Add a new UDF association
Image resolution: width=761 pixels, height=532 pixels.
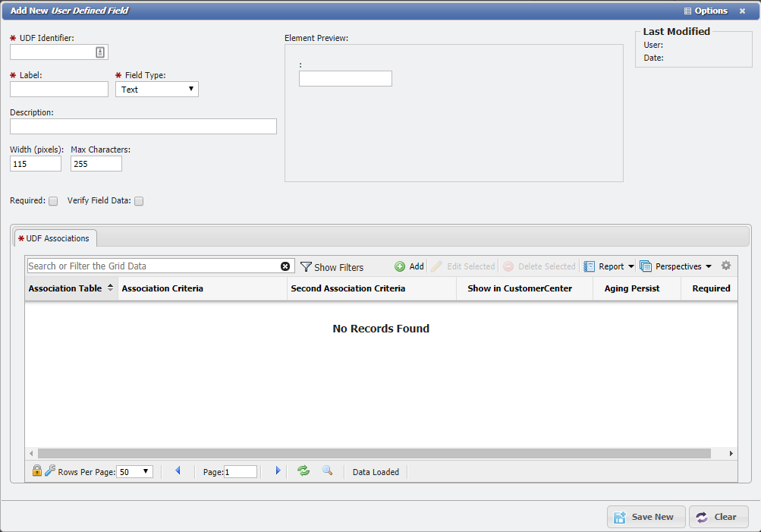pos(408,266)
